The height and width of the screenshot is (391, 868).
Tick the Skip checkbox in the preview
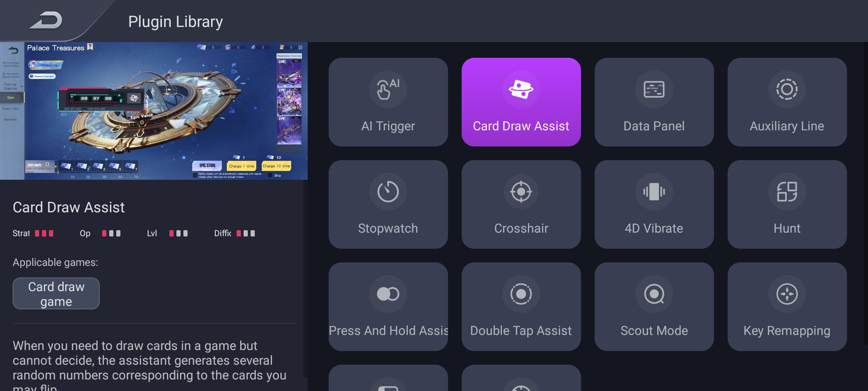[270, 175]
